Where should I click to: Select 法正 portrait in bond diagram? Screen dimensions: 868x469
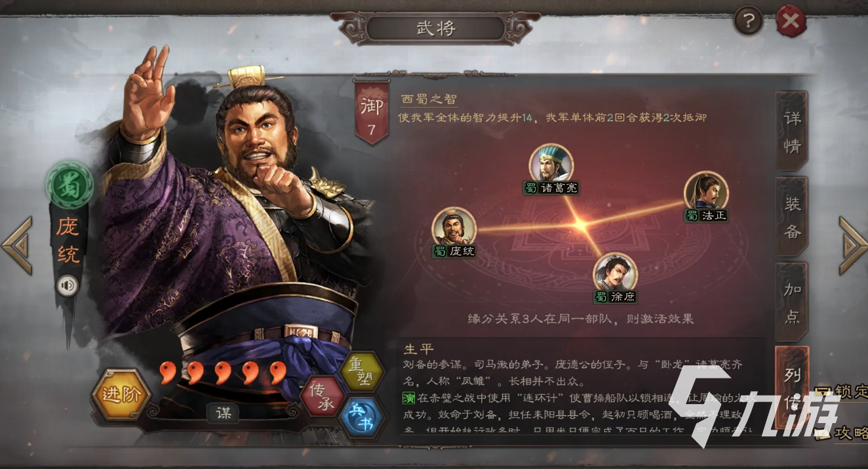(706, 191)
